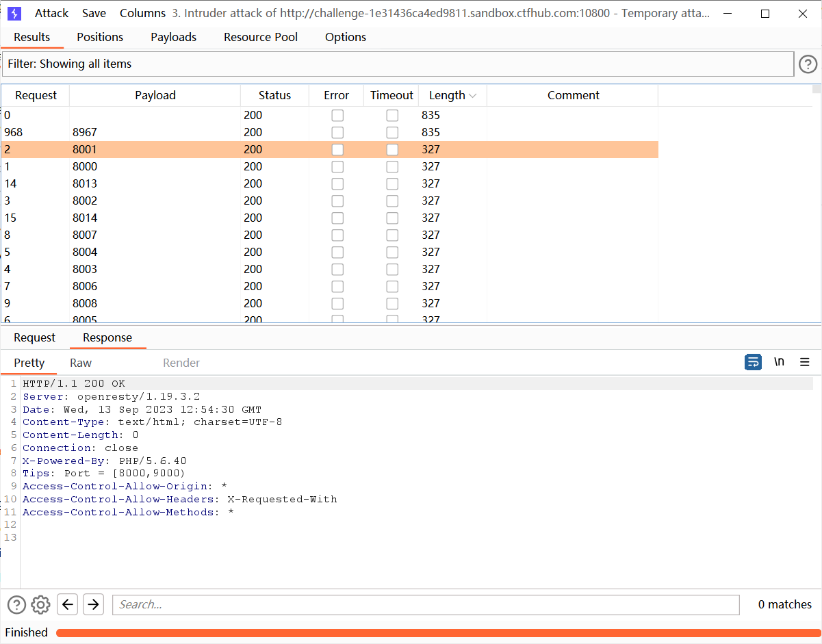822x644 pixels.
Task: Open the response viewer hamburger menu
Action: (805, 362)
